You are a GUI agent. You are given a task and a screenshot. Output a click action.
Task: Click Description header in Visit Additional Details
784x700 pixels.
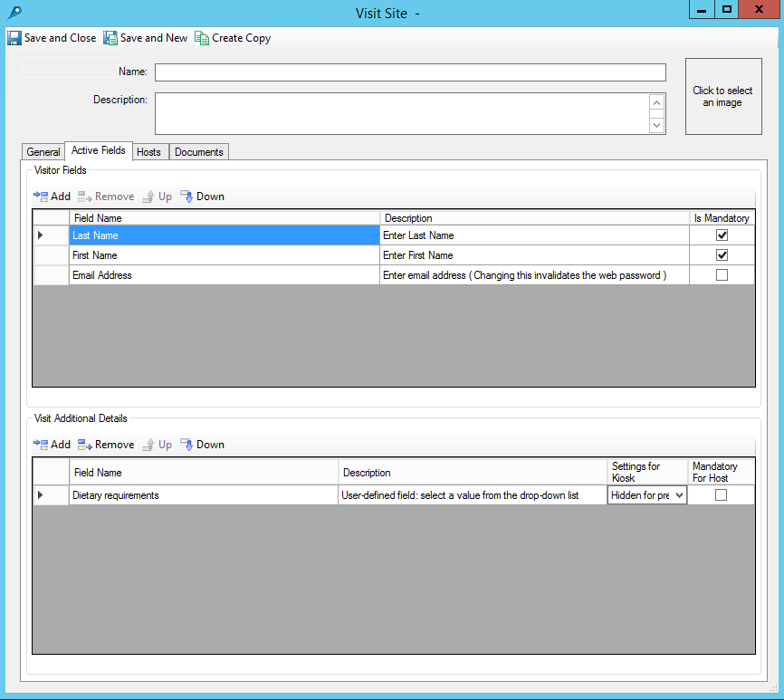473,472
